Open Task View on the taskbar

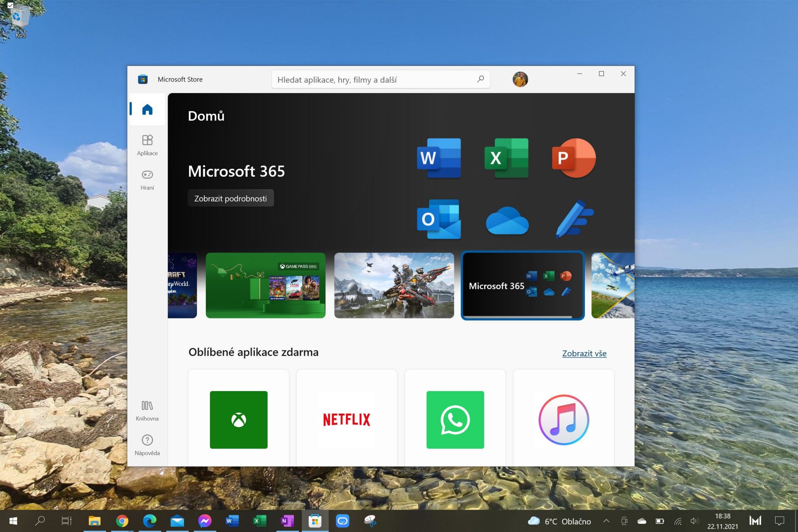pyautogui.click(x=66, y=521)
